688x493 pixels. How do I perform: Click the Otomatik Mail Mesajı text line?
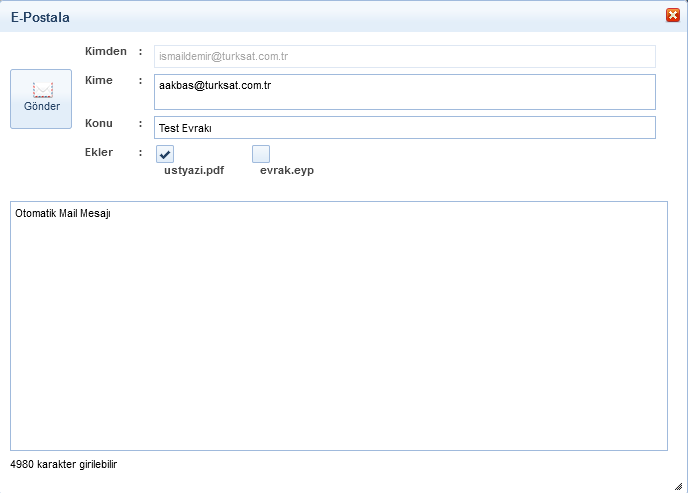[x=62, y=213]
